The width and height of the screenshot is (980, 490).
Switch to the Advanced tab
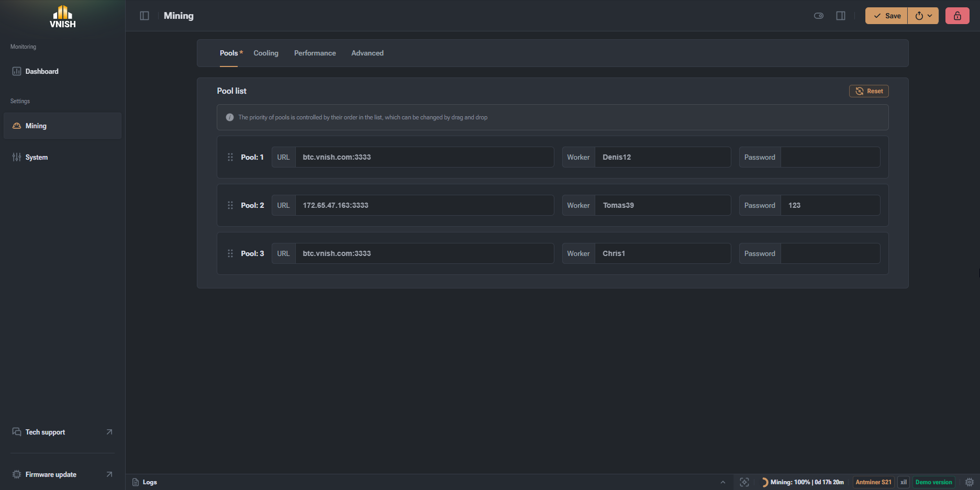[x=367, y=53]
